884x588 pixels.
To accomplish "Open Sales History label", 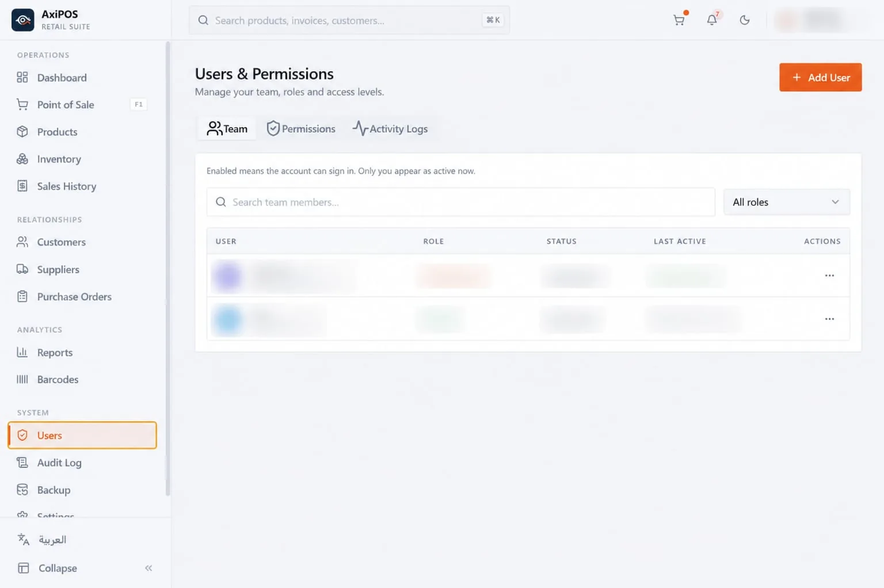I will [x=67, y=186].
